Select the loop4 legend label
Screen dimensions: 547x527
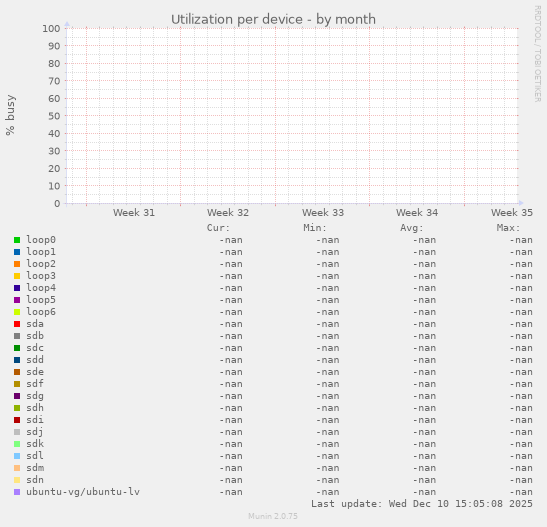tap(41, 288)
